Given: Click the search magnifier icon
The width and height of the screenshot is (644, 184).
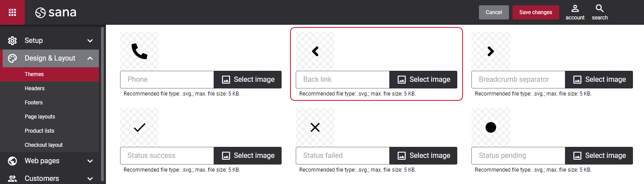Looking at the screenshot, I should (599, 9).
